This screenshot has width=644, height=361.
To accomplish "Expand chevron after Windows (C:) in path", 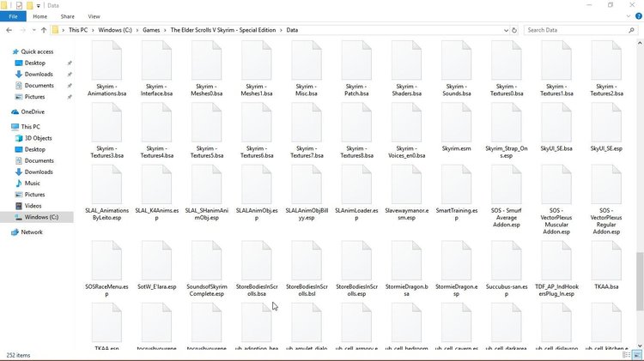I will point(137,30).
